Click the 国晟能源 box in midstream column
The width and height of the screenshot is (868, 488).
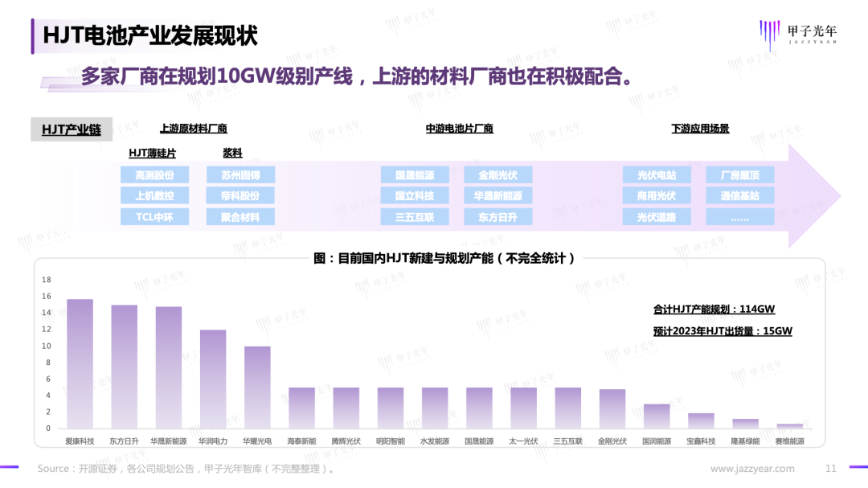414,174
